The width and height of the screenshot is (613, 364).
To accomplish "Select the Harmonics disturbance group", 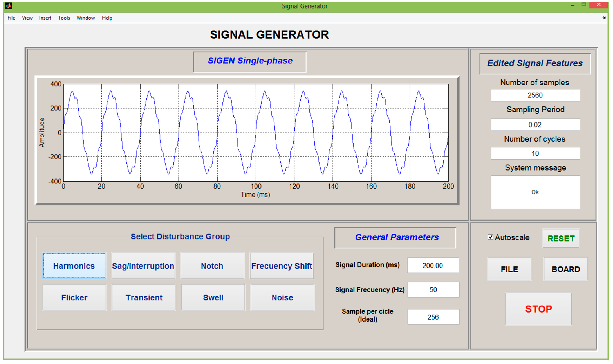I will tap(74, 266).
